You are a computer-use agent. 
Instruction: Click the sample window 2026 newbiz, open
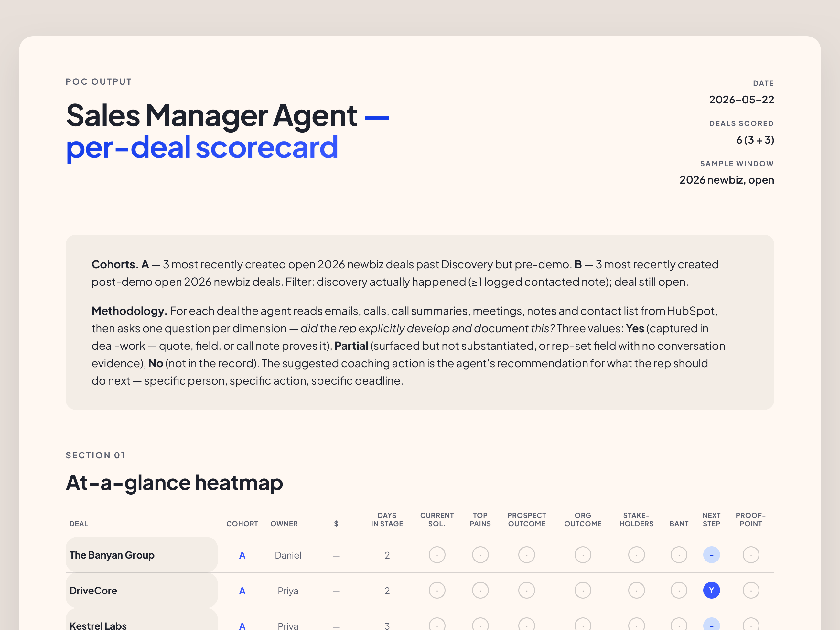coord(727,180)
